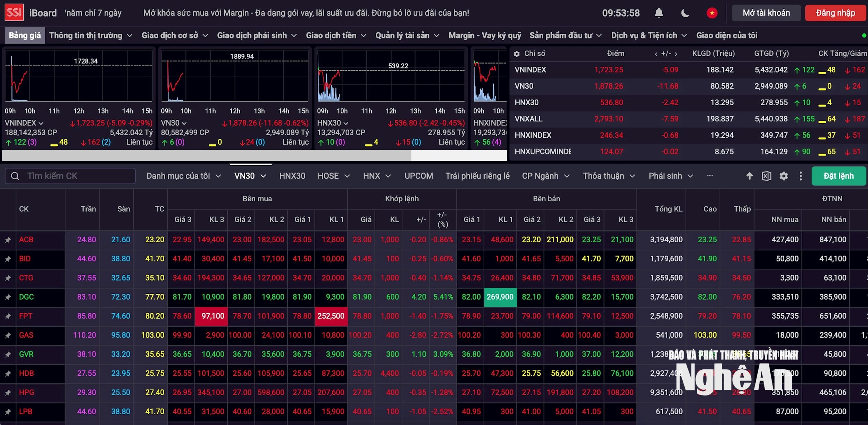The height and width of the screenshot is (425, 868).
Task: Click Mở tài khoản button
Action: tap(766, 13)
